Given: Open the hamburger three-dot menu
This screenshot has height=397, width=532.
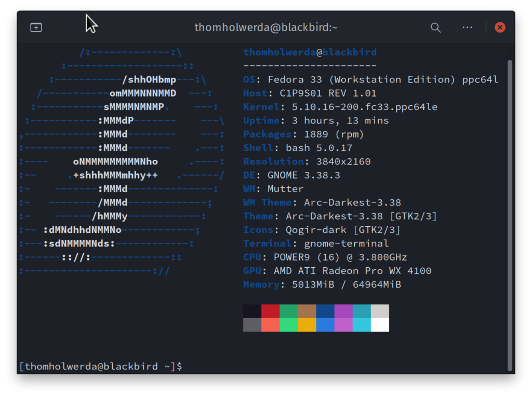Looking at the screenshot, I should click(x=467, y=28).
